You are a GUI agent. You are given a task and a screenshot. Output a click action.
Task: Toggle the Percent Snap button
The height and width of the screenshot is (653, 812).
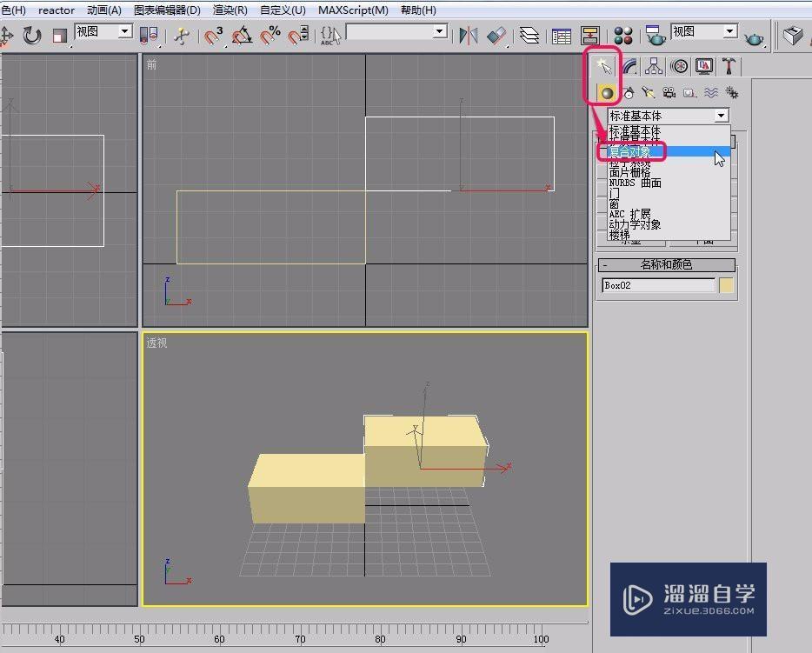tap(270, 36)
